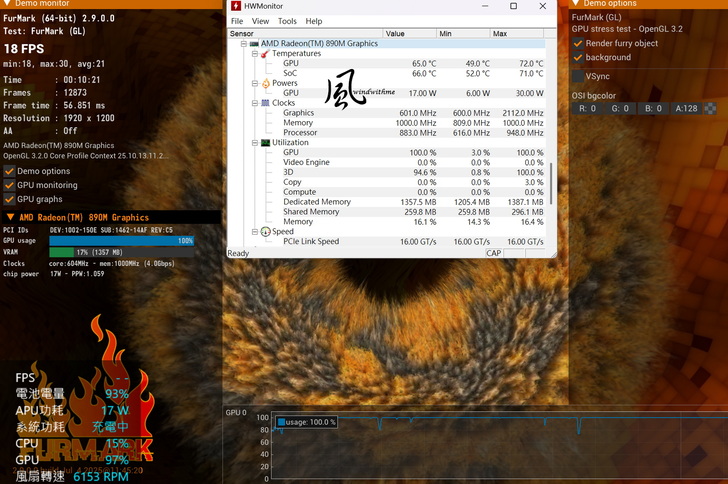Click the Speed gauge icon
The height and width of the screenshot is (484, 728).
tap(265, 232)
